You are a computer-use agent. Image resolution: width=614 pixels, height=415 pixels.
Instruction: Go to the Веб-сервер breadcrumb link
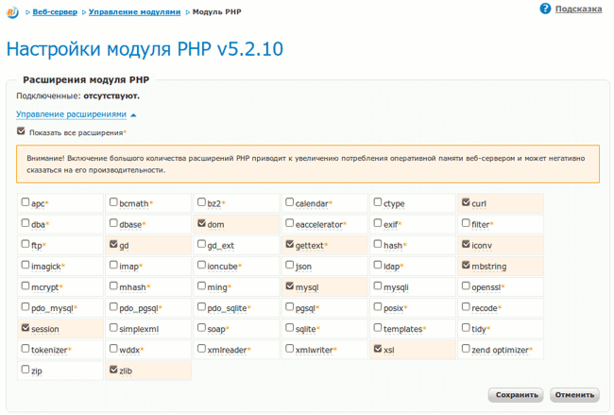pos(56,10)
